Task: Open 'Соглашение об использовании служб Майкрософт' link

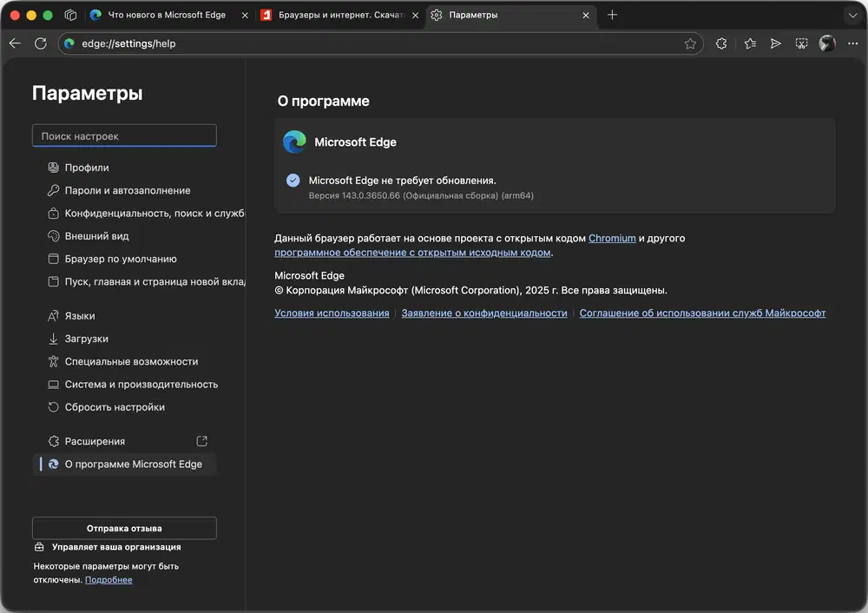Action: [x=702, y=313]
